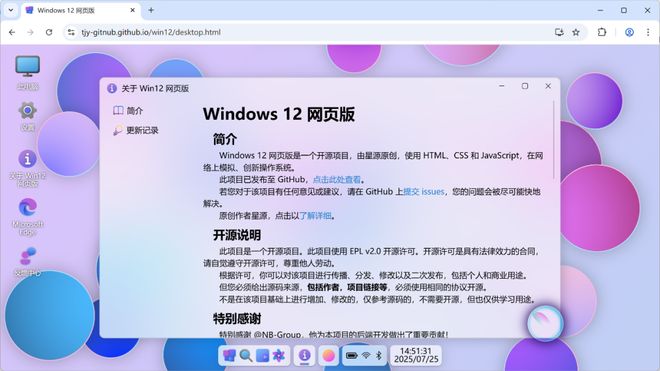Open the taskbar widgets panel icon
This screenshot has height=371, width=660.
[262, 356]
